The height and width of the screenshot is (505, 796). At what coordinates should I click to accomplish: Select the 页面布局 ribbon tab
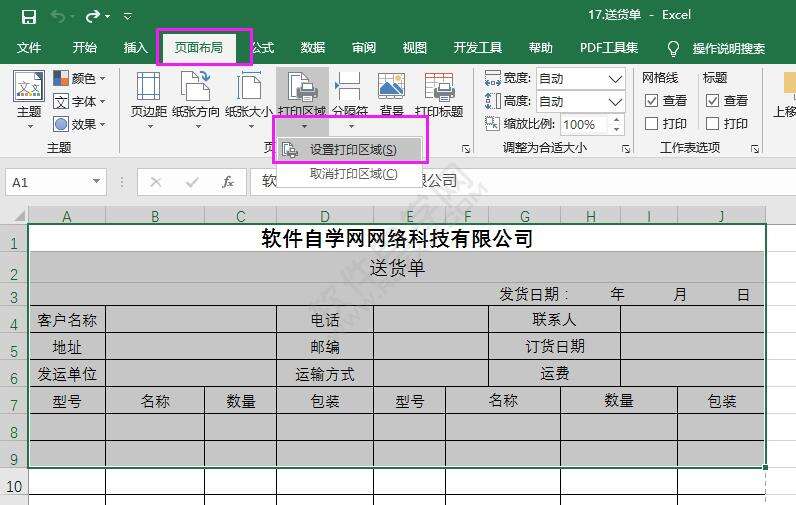[198, 48]
